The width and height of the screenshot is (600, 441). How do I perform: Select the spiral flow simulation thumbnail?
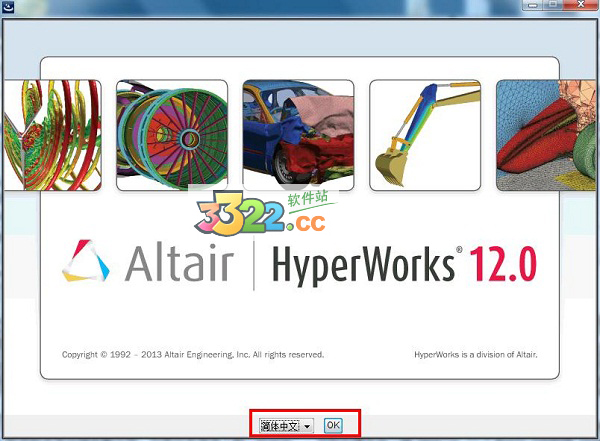[53, 135]
